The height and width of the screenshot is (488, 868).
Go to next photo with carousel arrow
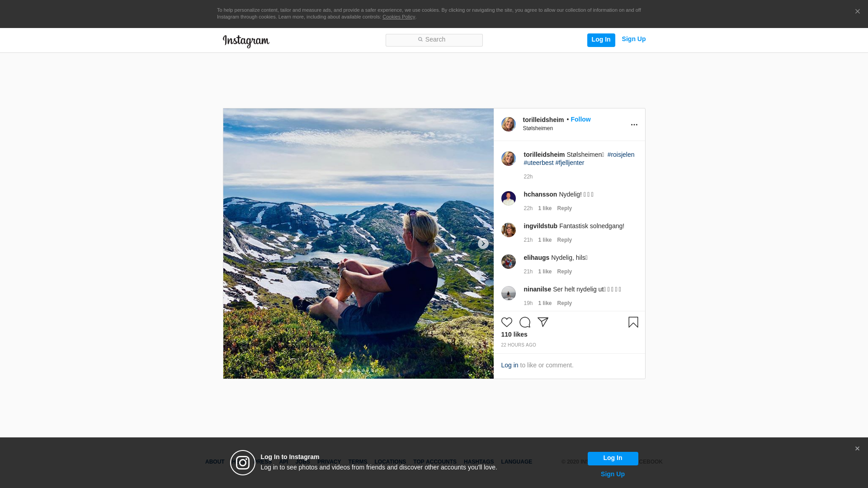[483, 244]
